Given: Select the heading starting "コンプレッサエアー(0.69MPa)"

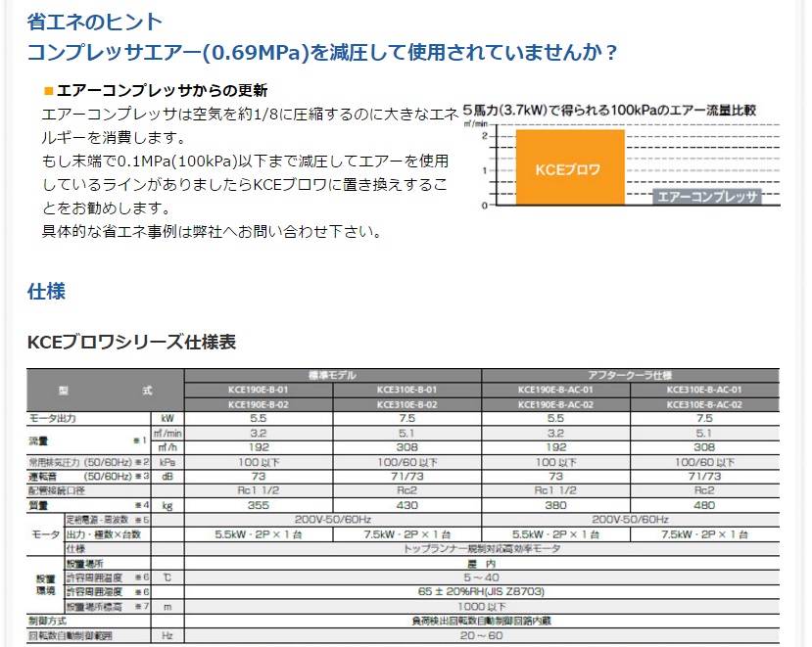Looking at the screenshot, I should (321, 52).
